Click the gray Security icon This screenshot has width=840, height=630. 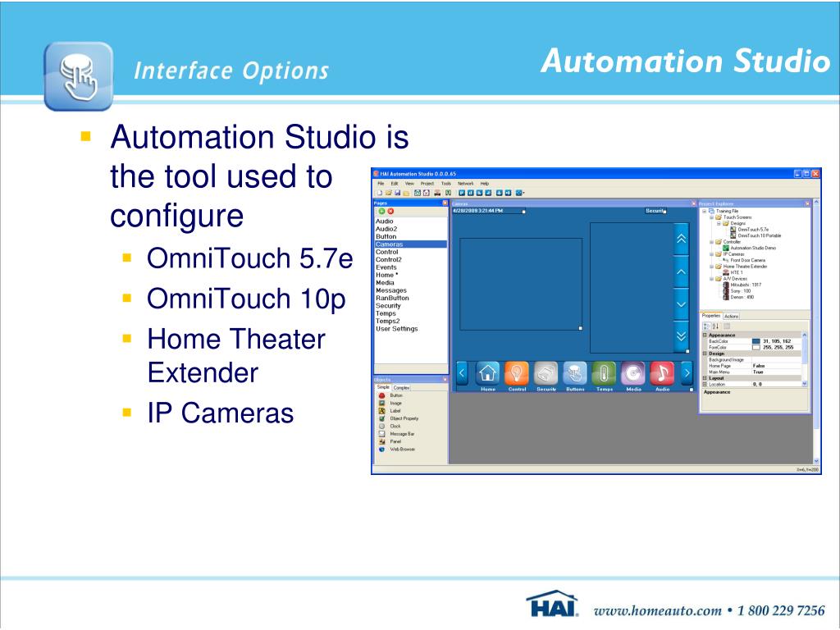(546, 373)
